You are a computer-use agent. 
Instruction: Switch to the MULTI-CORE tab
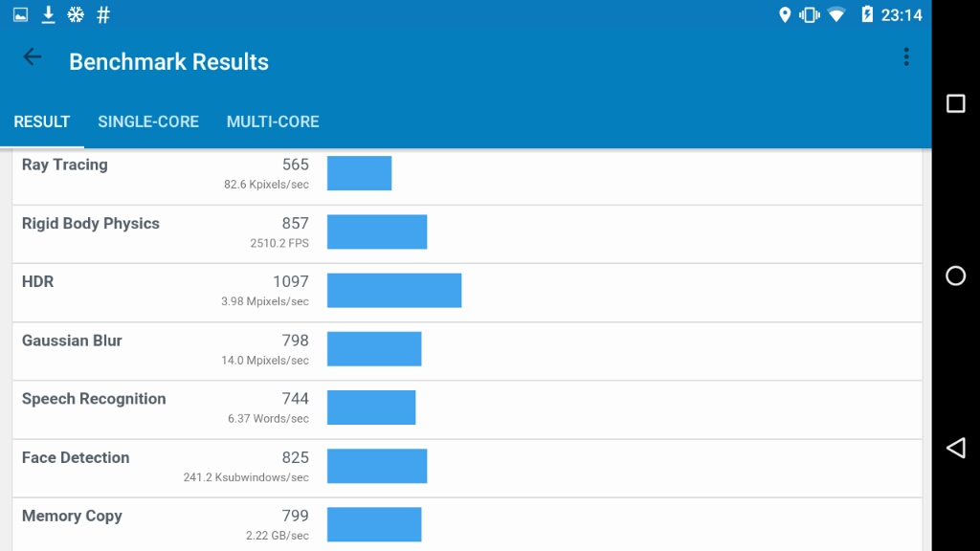tap(273, 121)
